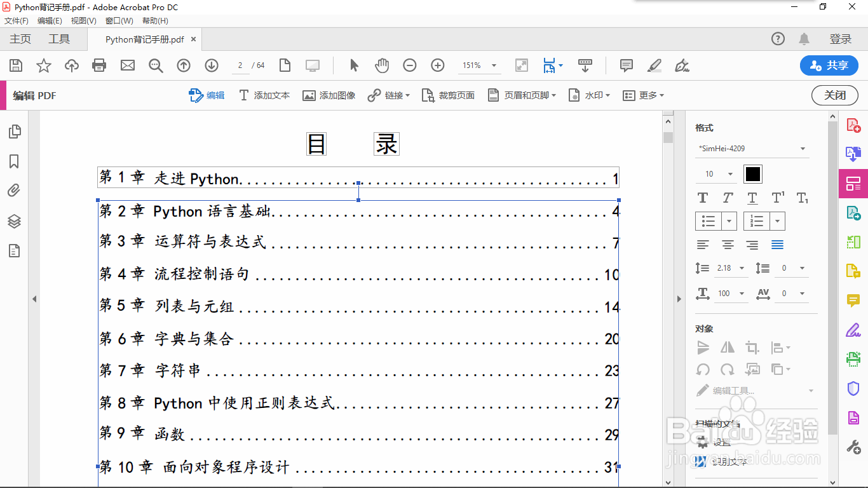Viewport: 868px width, 488px height.
Task: Align text right
Action: pyautogui.click(x=752, y=245)
